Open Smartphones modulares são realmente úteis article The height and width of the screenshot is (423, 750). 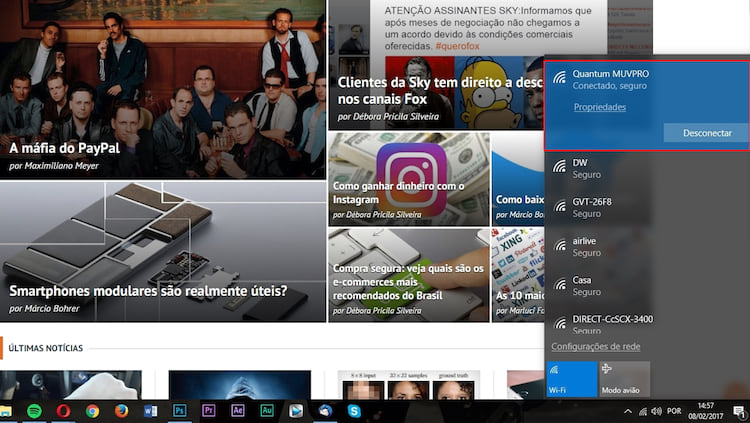click(163, 252)
